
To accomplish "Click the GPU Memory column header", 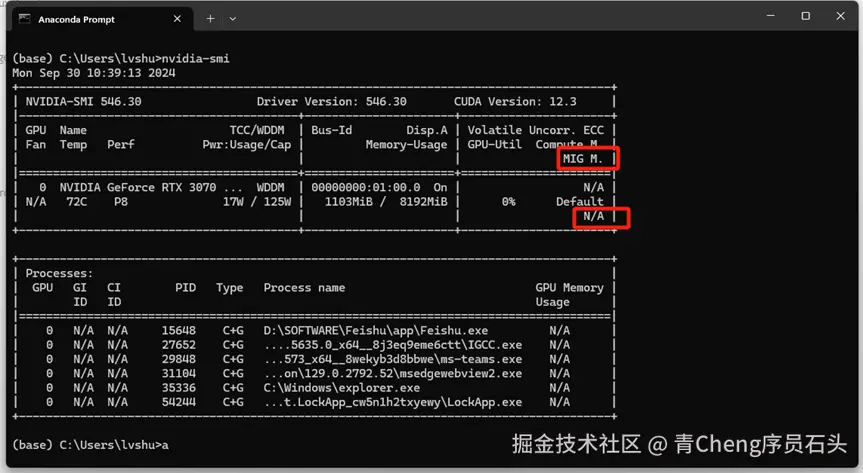I will pos(570,287).
